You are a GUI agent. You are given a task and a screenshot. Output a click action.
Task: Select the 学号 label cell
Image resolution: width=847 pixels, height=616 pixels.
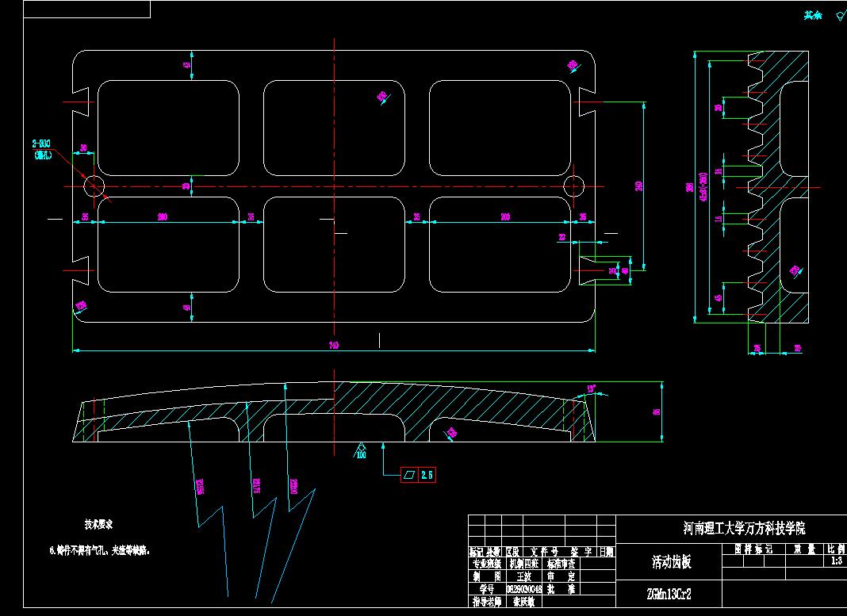(x=487, y=589)
